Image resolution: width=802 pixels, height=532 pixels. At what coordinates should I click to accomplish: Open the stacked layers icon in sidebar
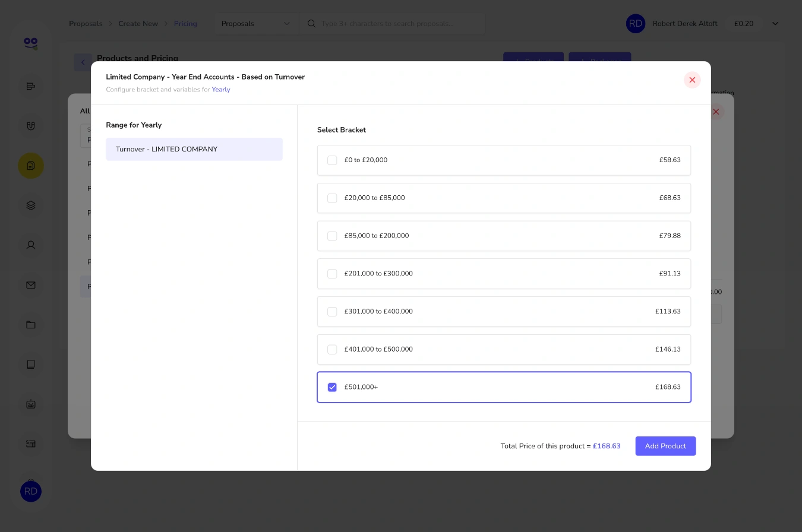pyautogui.click(x=31, y=205)
